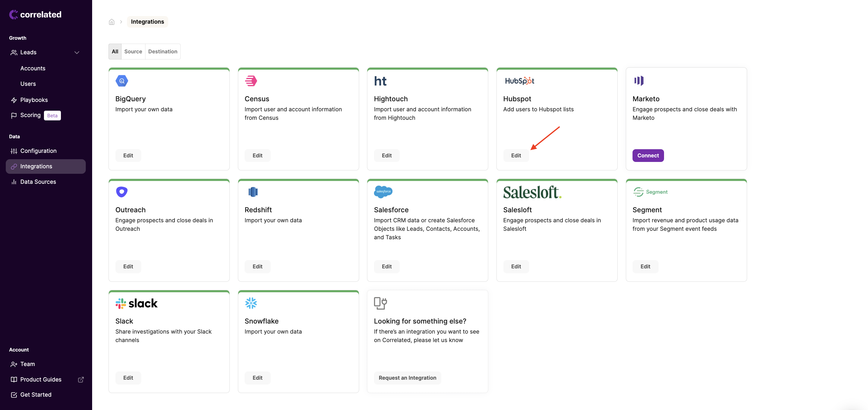868x410 pixels.
Task: Click the Marketo logo icon
Action: (639, 81)
